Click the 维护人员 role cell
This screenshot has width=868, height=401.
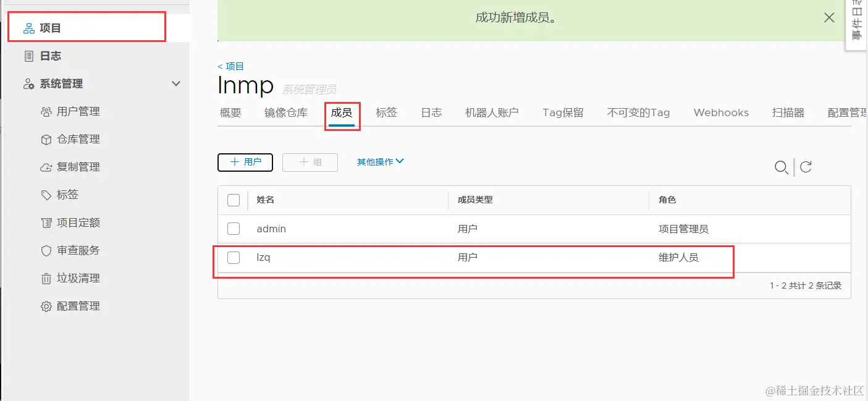(678, 258)
